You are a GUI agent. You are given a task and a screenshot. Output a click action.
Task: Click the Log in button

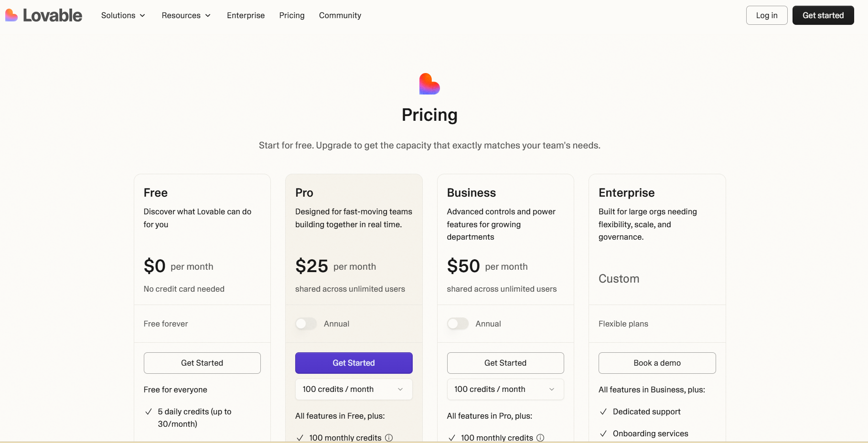tap(766, 15)
